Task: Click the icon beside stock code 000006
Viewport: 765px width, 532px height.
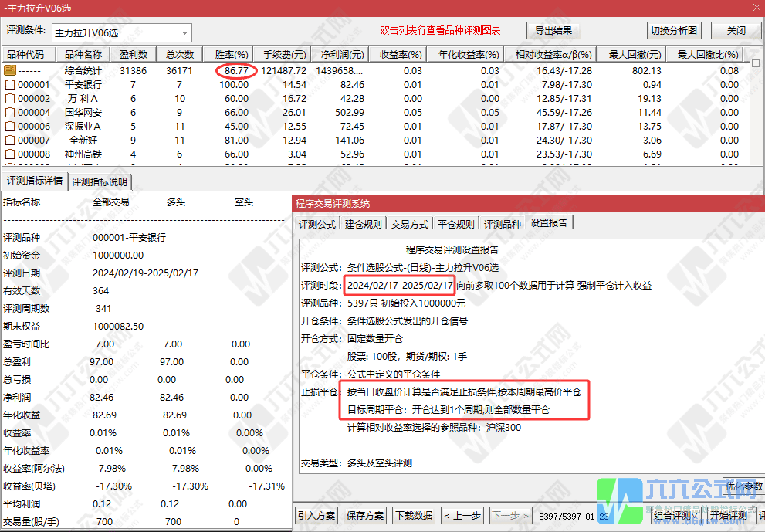Action: click(x=10, y=127)
